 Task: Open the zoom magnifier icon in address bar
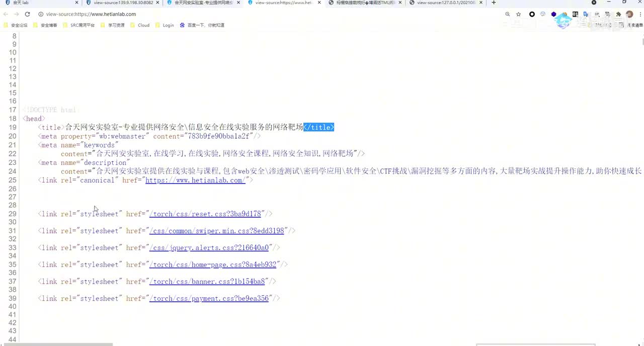(508, 14)
